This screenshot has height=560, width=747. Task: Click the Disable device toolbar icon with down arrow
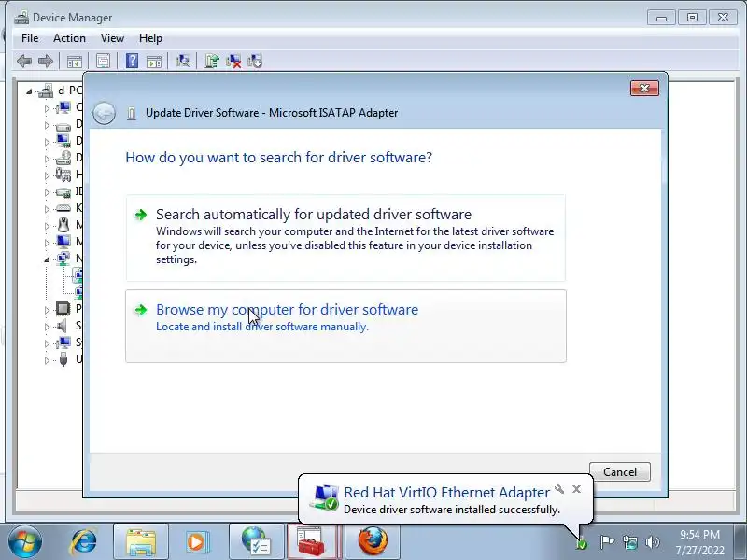(x=255, y=61)
